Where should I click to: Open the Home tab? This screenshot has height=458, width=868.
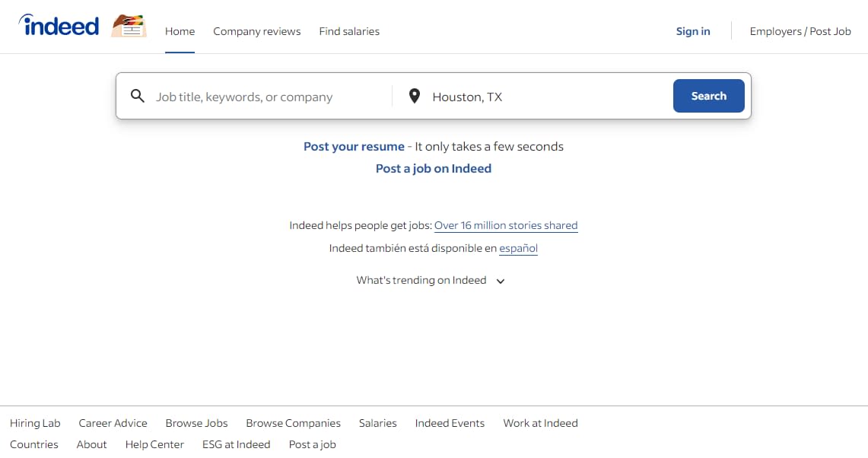point(180,31)
